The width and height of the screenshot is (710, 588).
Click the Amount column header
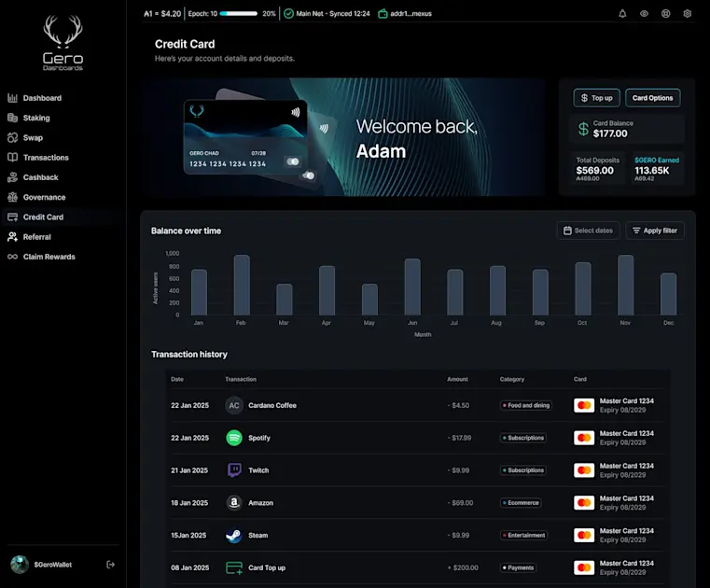457,379
